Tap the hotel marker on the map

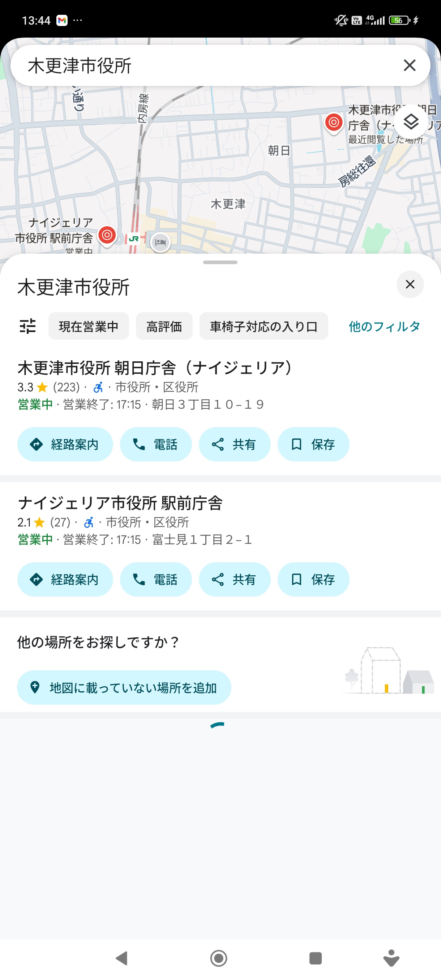(160, 242)
